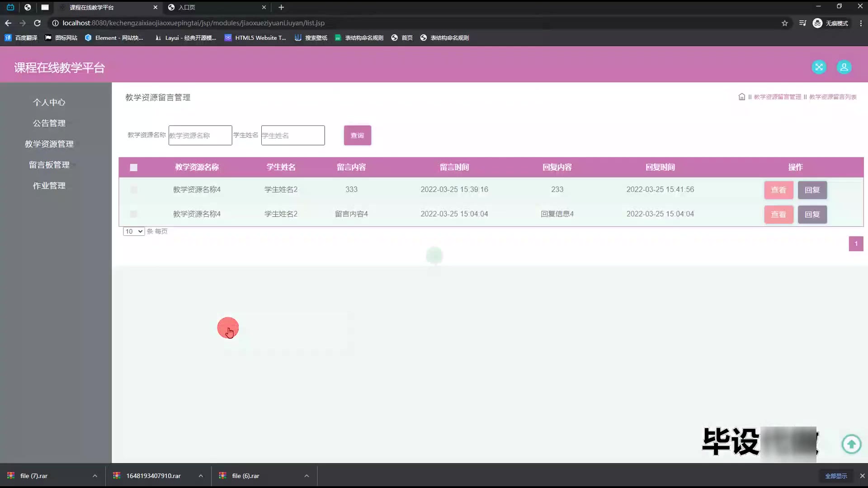Open the 首页 bookmark
Image resolution: width=868 pixels, height=488 pixels.
pos(402,38)
